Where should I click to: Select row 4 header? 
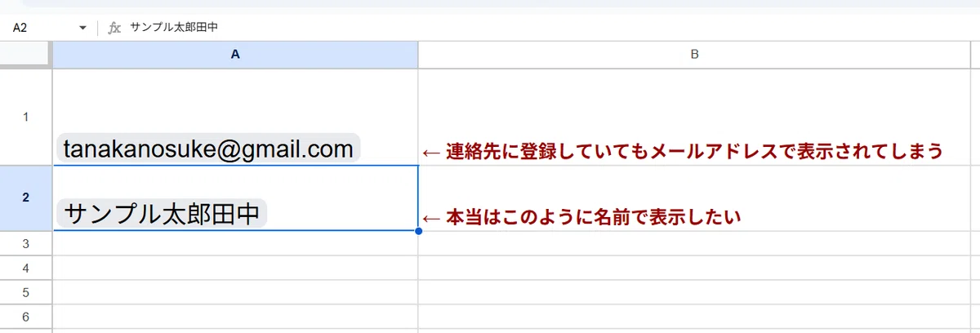pyautogui.click(x=26, y=268)
